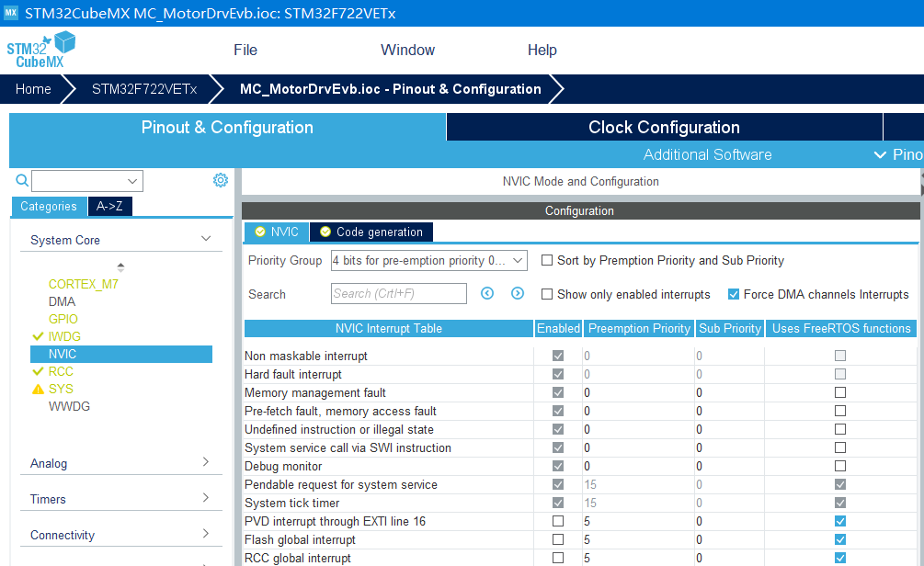
Task: Click the Hard fault interrupt row label
Action: point(293,374)
